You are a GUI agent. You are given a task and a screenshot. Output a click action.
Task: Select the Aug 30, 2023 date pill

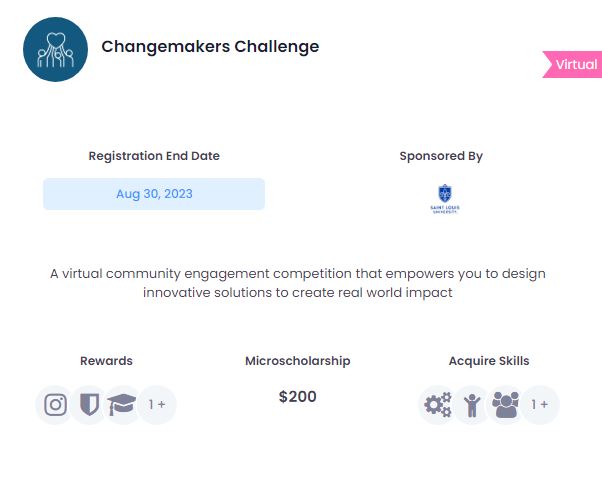tap(154, 194)
